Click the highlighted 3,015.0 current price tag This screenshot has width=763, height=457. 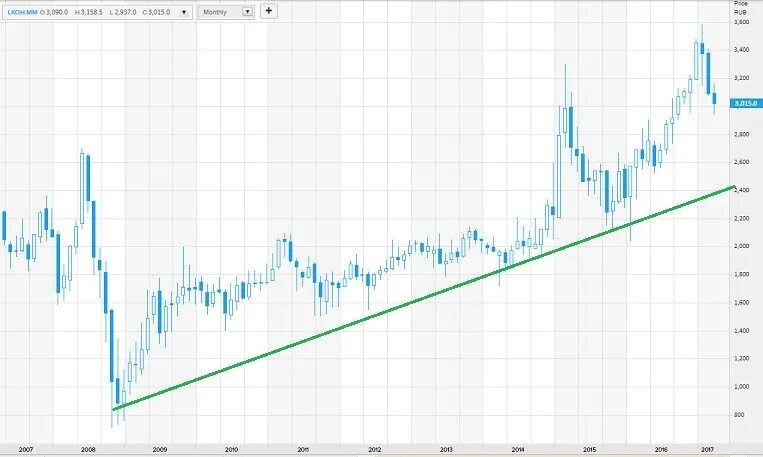(745, 103)
